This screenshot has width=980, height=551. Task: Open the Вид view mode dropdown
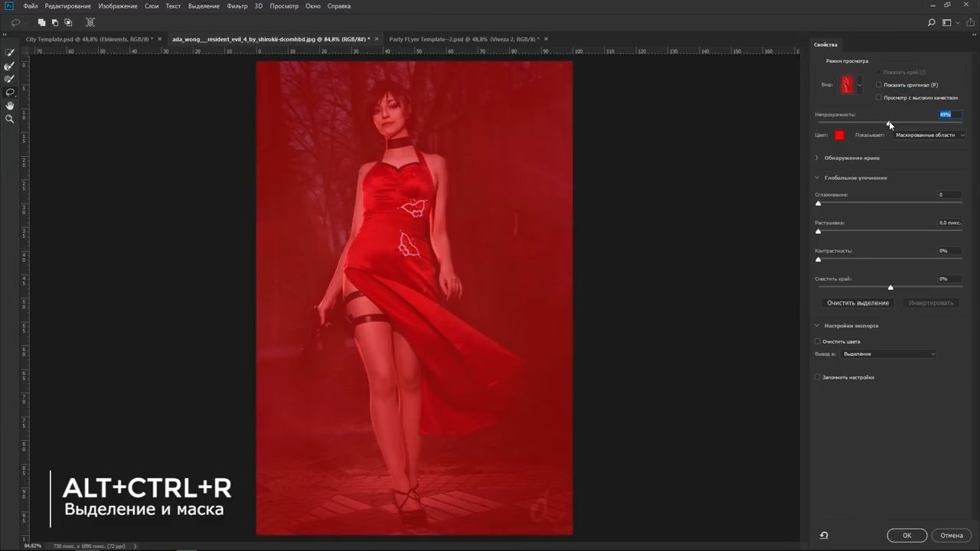[x=850, y=85]
